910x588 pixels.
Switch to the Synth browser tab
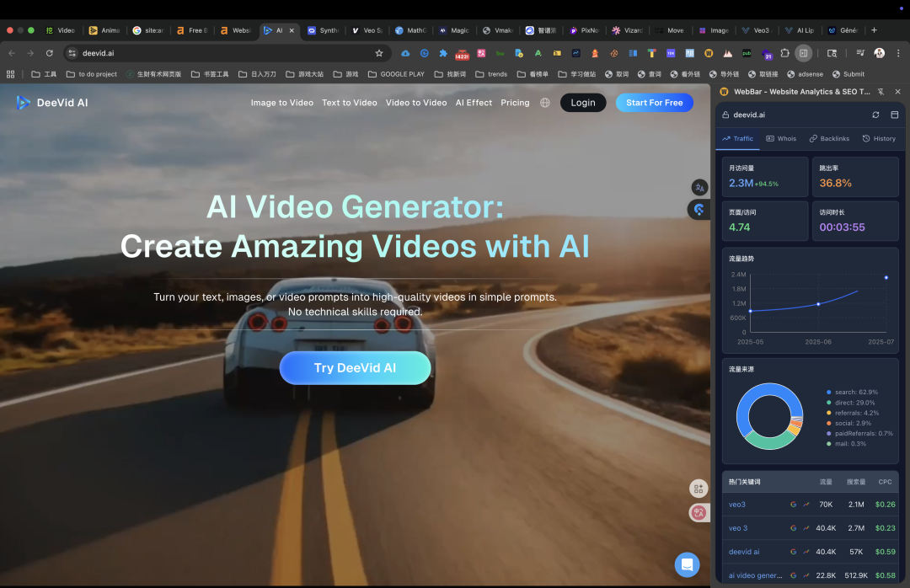(x=324, y=30)
